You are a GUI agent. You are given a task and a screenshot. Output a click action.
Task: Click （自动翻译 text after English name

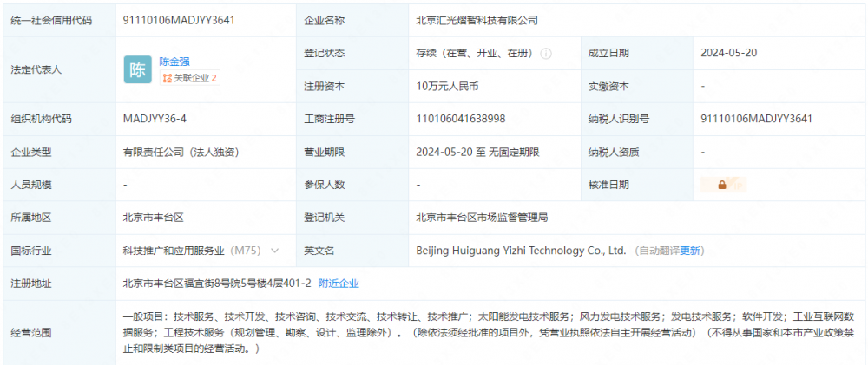(656, 251)
